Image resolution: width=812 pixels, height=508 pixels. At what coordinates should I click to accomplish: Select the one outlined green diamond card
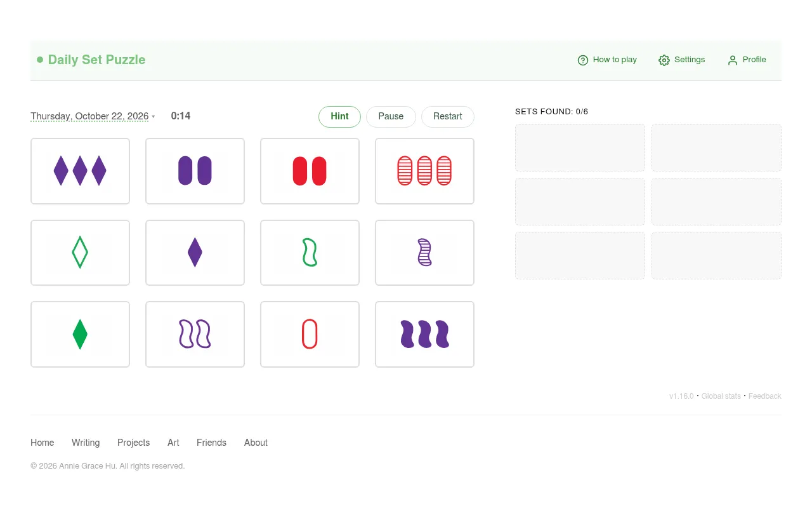(80, 253)
